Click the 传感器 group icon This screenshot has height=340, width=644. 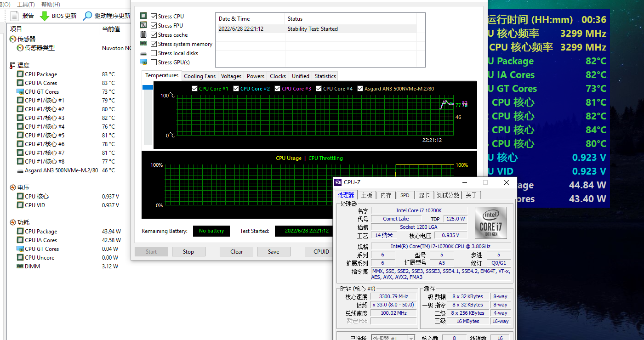(x=12, y=39)
